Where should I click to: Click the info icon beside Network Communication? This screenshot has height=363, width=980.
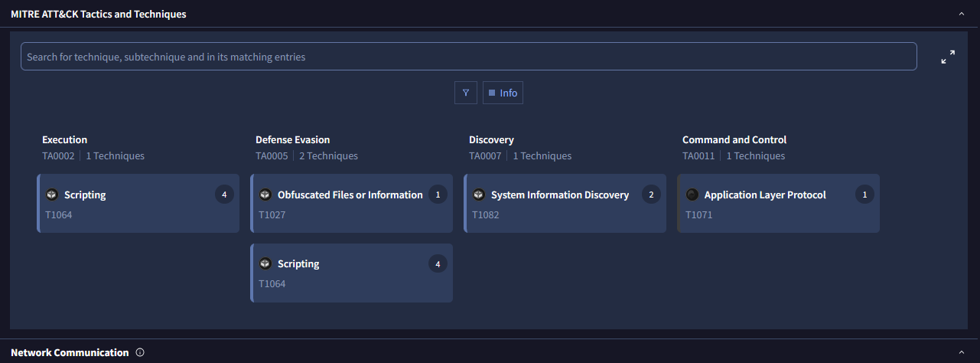click(x=140, y=352)
